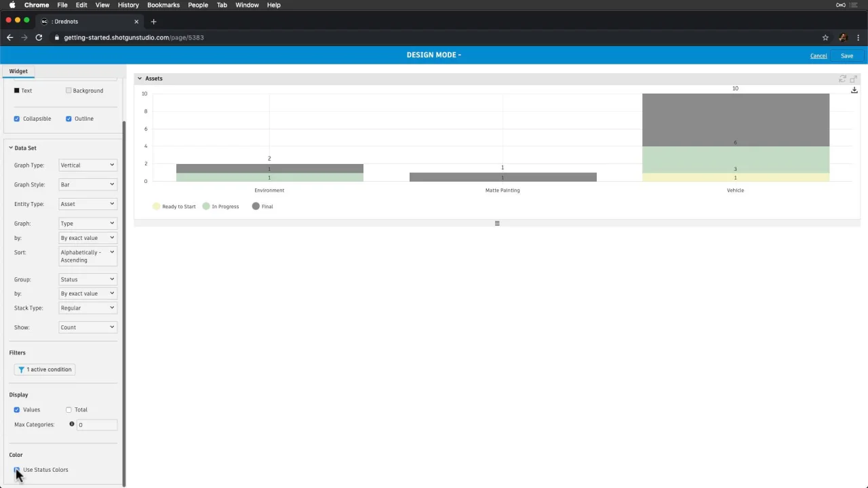Enable the Total display checkbox
868x488 pixels.
coord(68,409)
